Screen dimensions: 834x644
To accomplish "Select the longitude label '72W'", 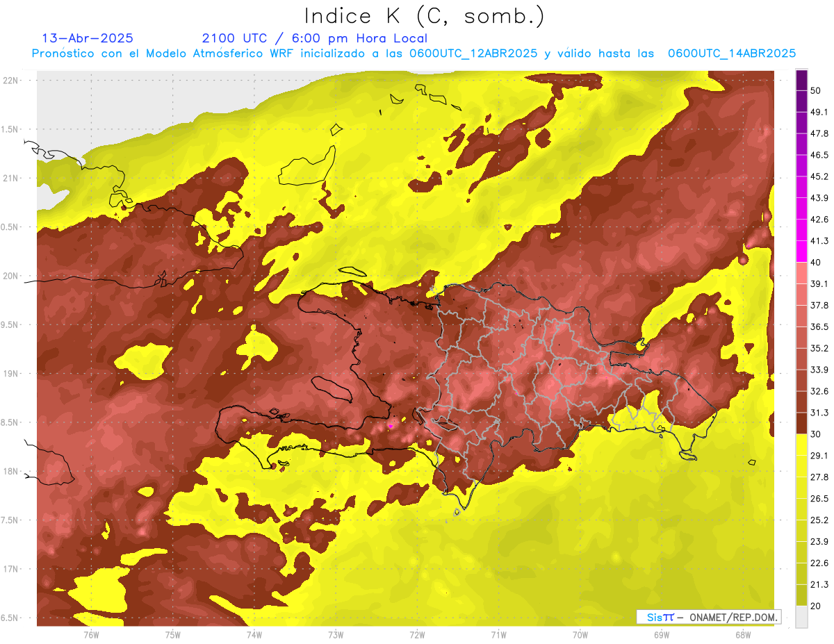I will click(417, 634).
